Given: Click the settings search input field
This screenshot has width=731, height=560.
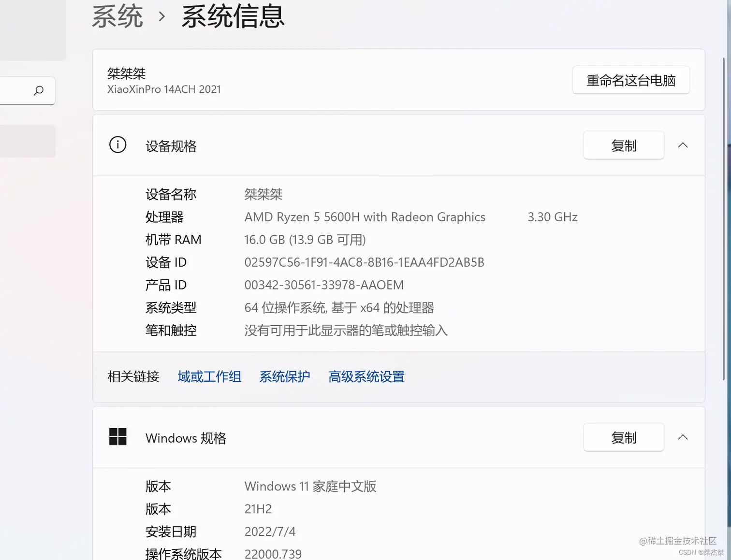Looking at the screenshot, I should [x=28, y=90].
